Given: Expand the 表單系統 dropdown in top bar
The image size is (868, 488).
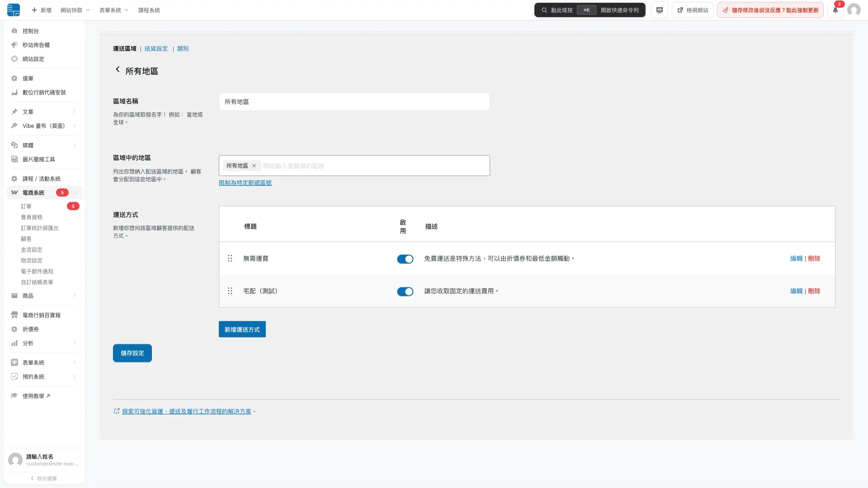Looking at the screenshot, I should pos(114,10).
